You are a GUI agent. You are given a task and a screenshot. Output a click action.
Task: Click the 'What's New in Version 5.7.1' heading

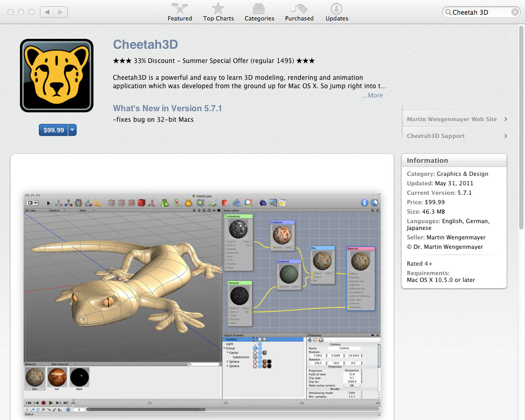click(x=167, y=109)
